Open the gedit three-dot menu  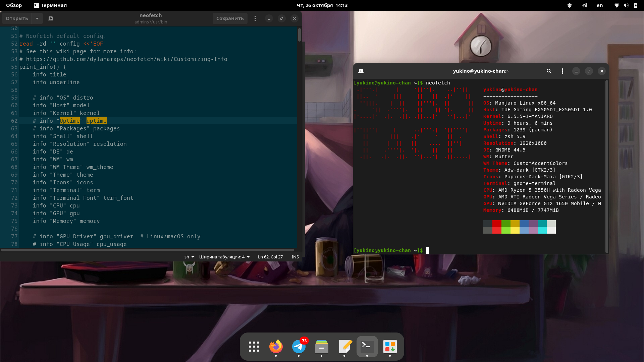pyautogui.click(x=255, y=18)
